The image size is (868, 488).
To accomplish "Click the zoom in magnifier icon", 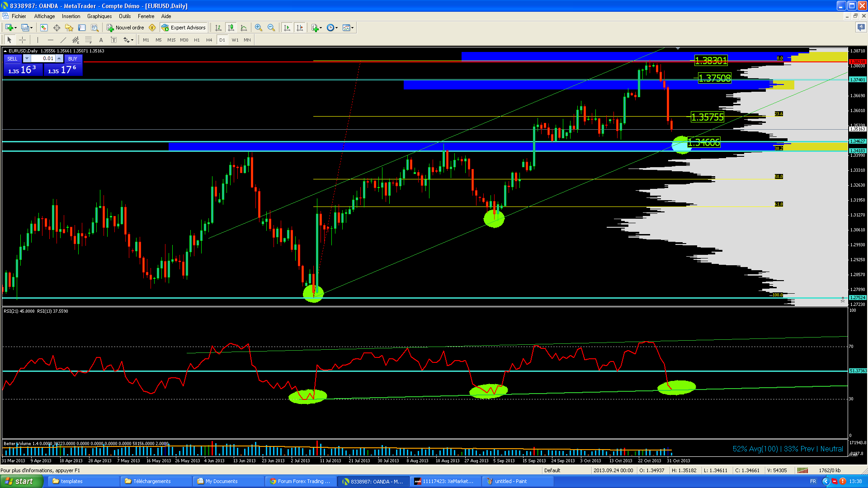I will [258, 28].
